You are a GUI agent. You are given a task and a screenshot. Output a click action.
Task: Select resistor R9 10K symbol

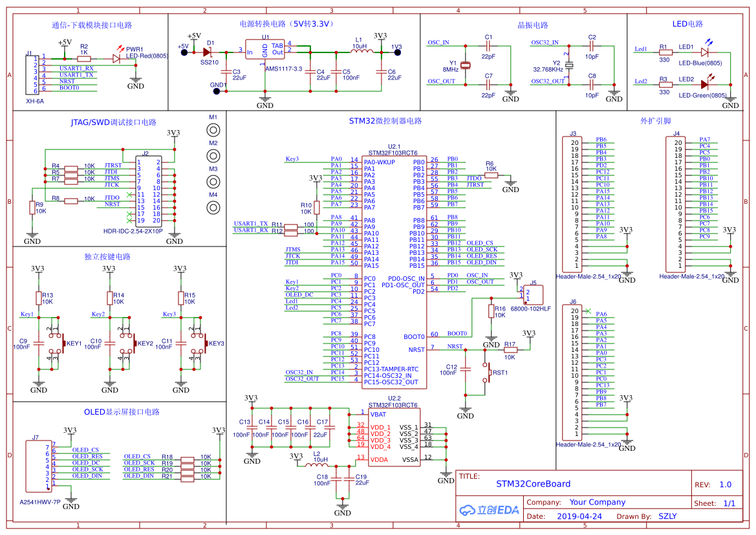tap(32, 208)
